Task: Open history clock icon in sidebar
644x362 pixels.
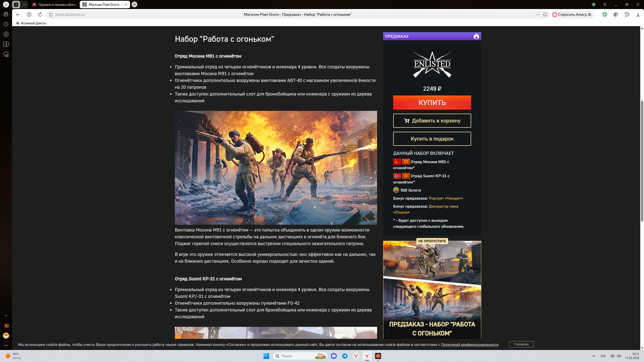Action: pyautogui.click(x=6, y=24)
